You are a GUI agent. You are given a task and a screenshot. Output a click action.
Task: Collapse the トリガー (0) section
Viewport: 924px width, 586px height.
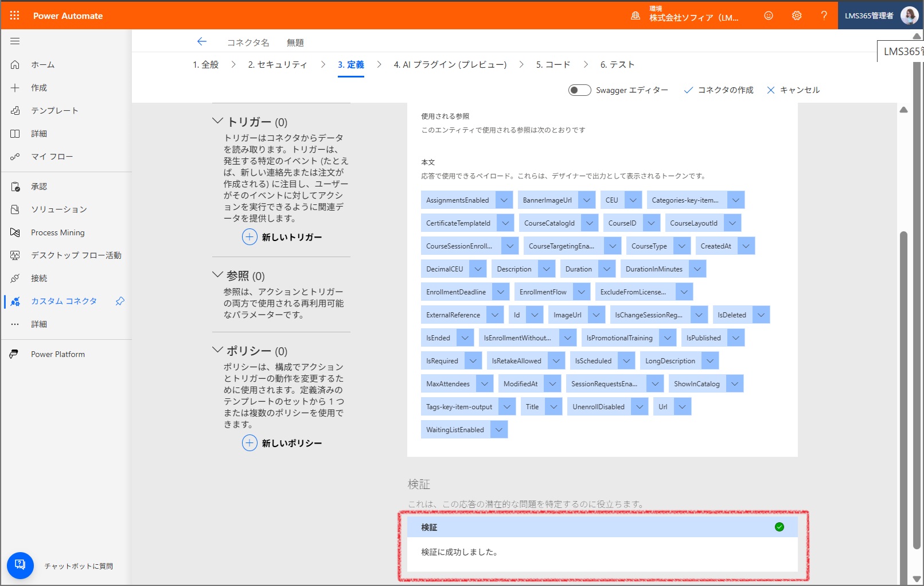217,121
